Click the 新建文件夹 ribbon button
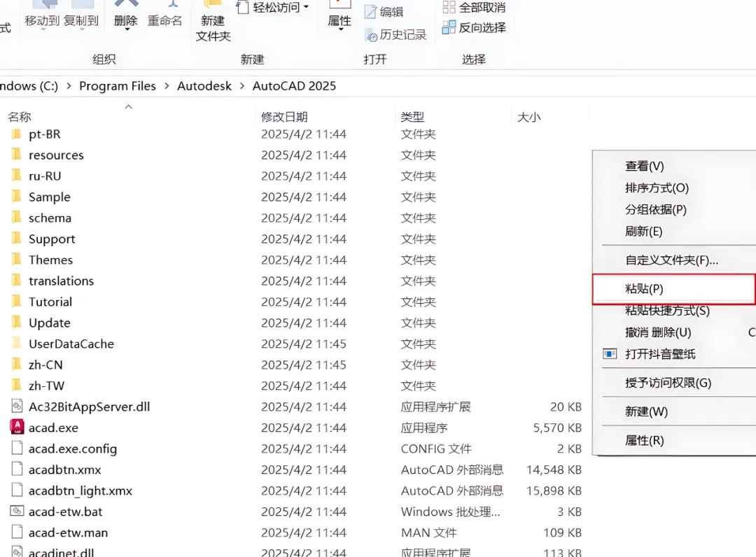Image resolution: width=756 pixels, height=557 pixels. tap(213, 22)
